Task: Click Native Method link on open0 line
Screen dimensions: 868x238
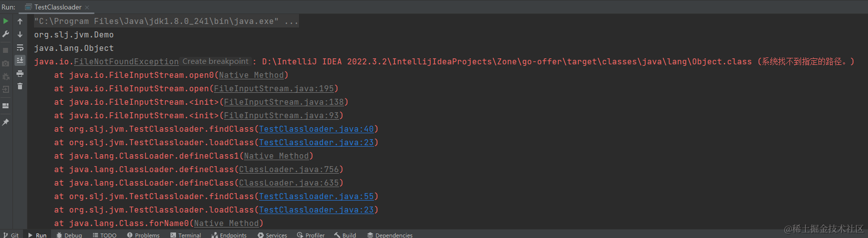Action: pos(251,75)
